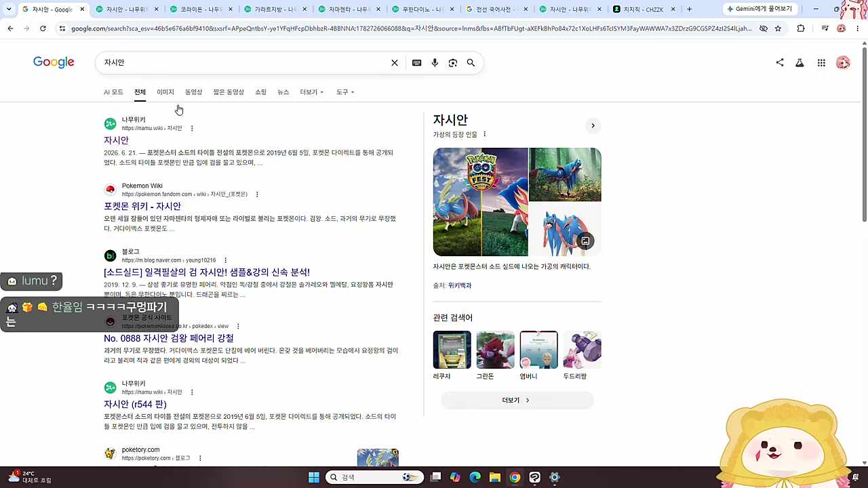Open more options for Pokemon Wiki result
Viewport: 868px width, 488px height.
(x=257, y=195)
